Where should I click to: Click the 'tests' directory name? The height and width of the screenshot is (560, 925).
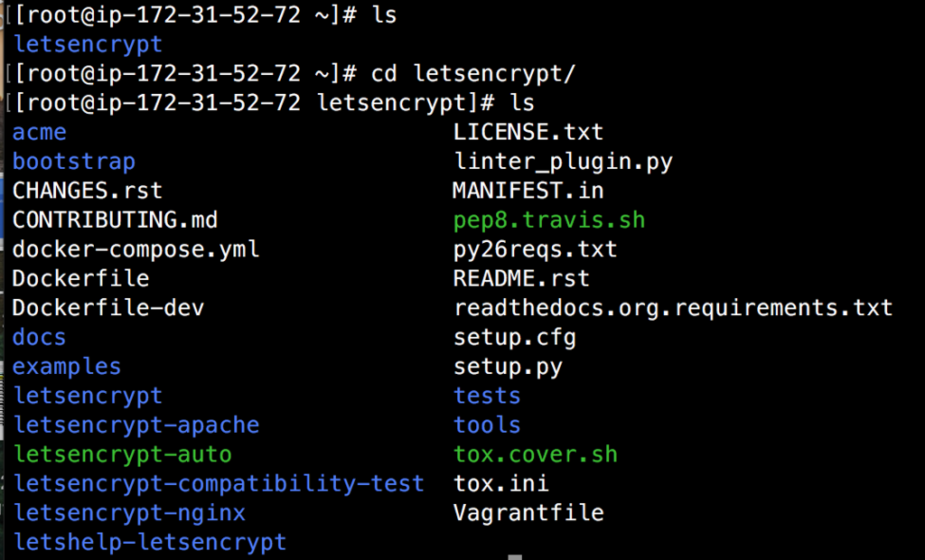click(x=487, y=396)
